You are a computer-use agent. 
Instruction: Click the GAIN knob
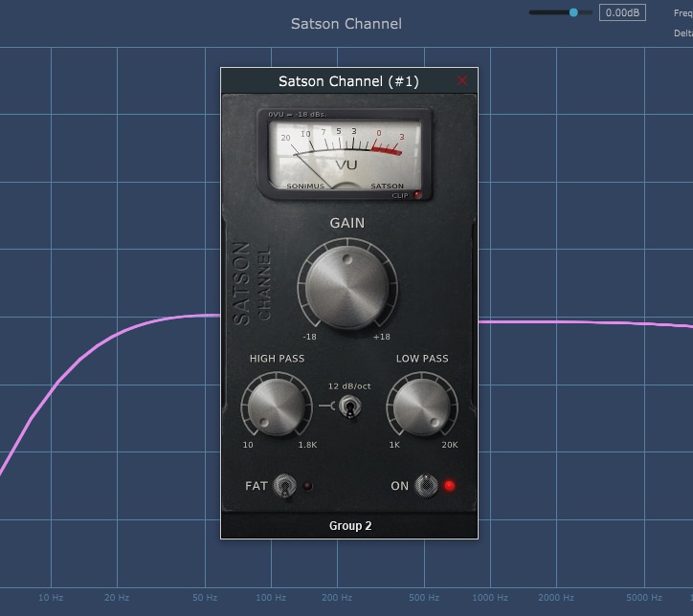(x=347, y=288)
